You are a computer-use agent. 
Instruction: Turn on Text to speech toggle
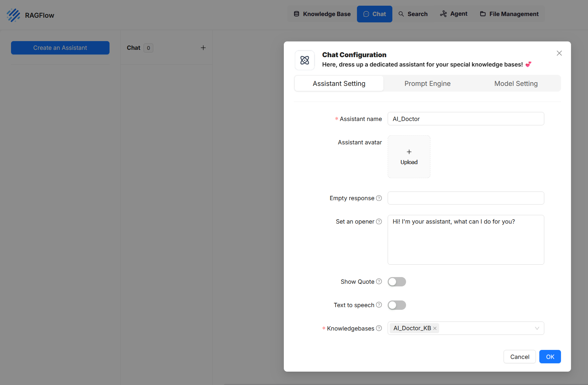[397, 305]
